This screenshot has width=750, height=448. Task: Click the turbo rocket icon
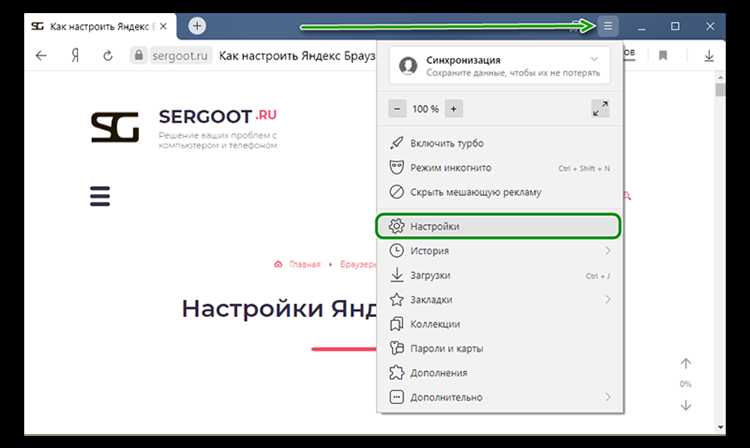coord(397,143)
